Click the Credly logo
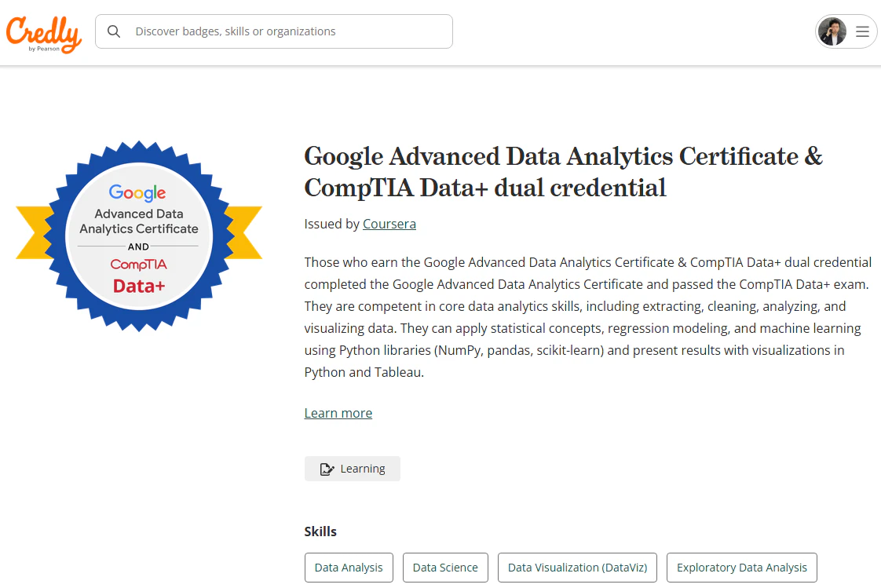The width and height of the screenshot is (881, 588). coord(44,35)
